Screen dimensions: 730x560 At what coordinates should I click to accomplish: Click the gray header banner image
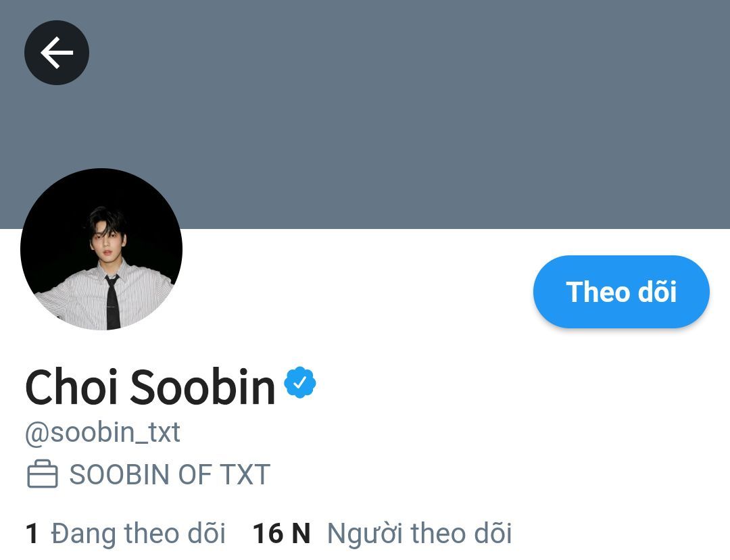pyautogui.click(x=406, y=115)
